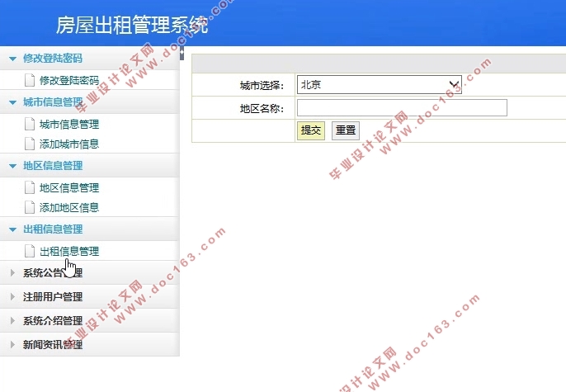This screenshot has height=392, width=566.
Task: Select the 新闻资讯管理 section header
Action: tap(89, 344)
